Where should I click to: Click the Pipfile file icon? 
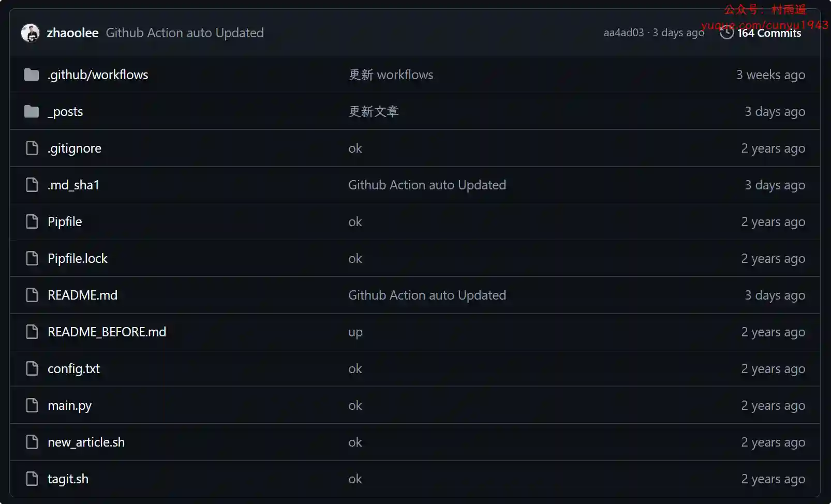pyautogui.click(x=32, y=221)
